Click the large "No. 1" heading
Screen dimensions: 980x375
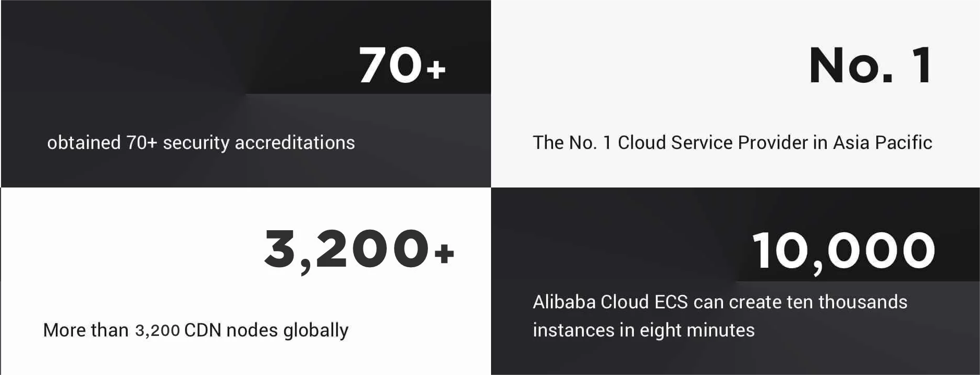point(870,65)
